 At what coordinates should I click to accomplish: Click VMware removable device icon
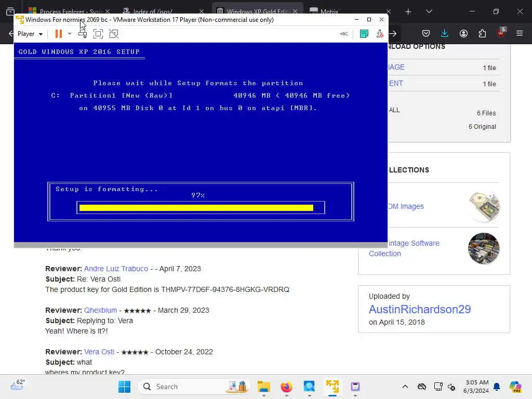[x=380, y=34]
